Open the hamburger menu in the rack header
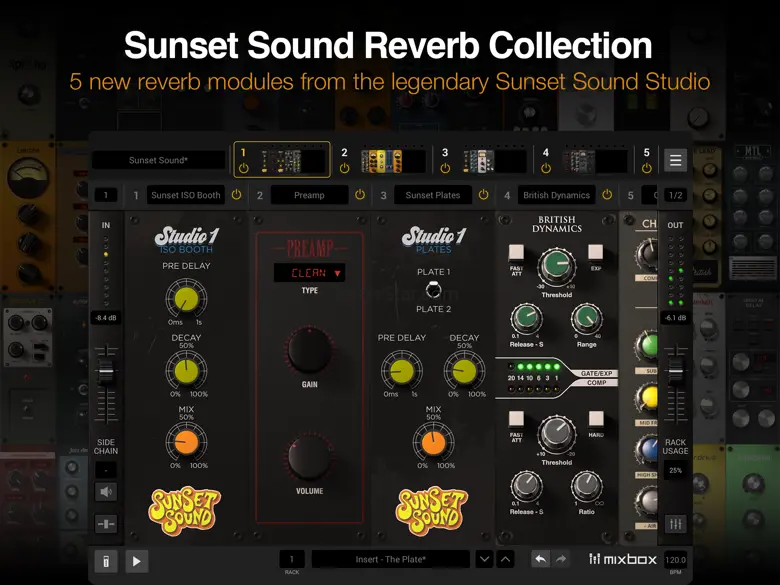This screenshot has width=780, height=585. pos(675,160)
